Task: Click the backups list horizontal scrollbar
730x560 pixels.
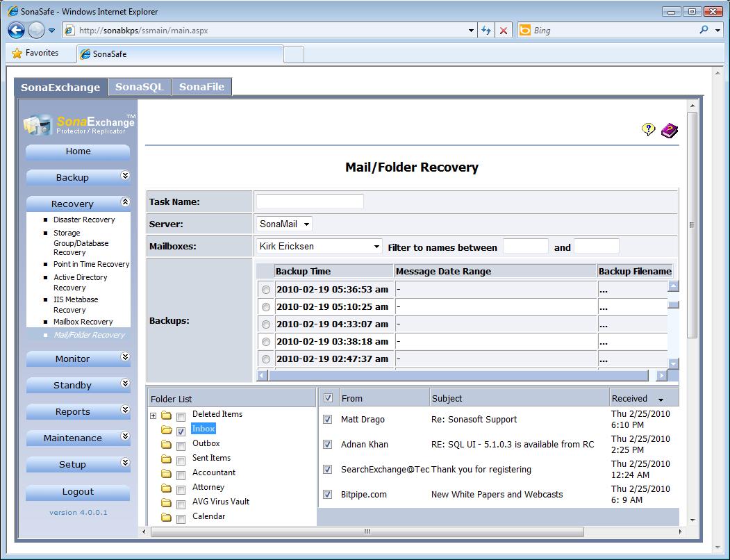Action: tap(458, 376)
